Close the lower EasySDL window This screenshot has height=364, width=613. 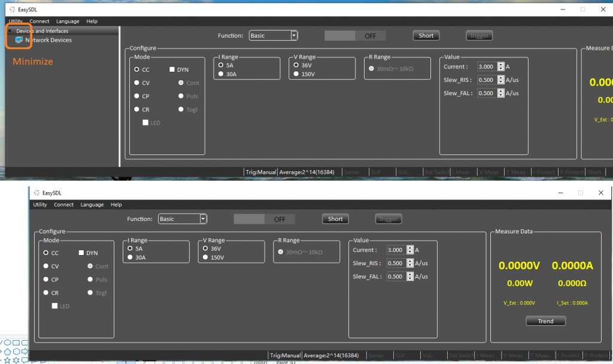tap(600, 193)
